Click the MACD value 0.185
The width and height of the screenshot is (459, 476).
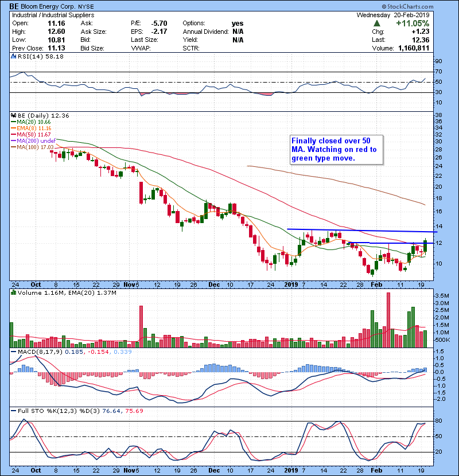tap(74, 352)
